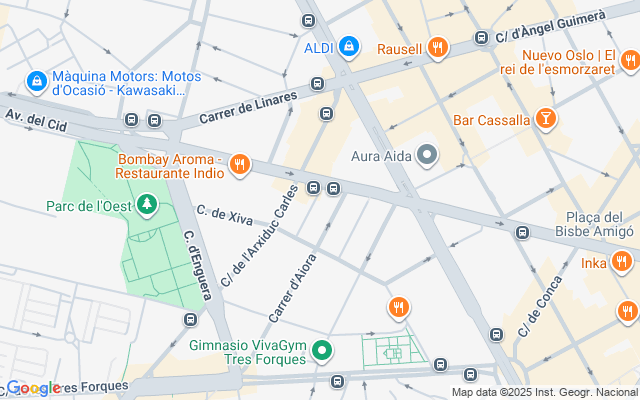Image resolution: width=640 pixels, height=400 pixels.
Task: Select the Bar Cassalla cocktail pin
Action: click(545, 120)
